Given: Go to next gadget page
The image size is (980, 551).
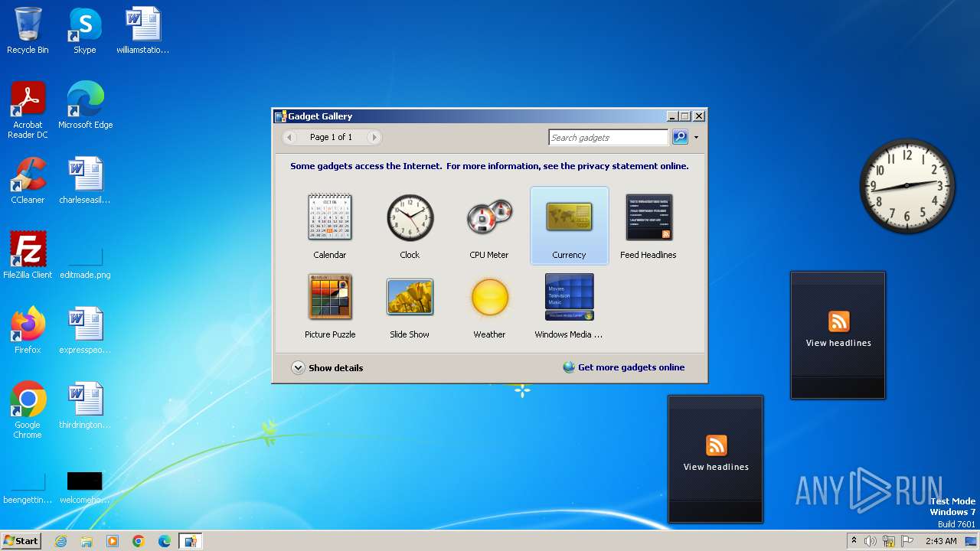Looking at the screenshot, I should coord(374,137).
